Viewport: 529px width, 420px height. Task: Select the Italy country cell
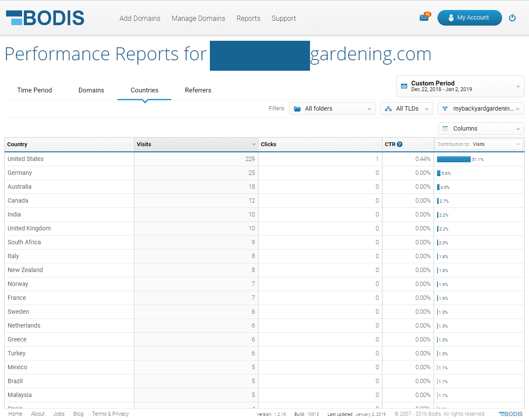tap(69, 256)
